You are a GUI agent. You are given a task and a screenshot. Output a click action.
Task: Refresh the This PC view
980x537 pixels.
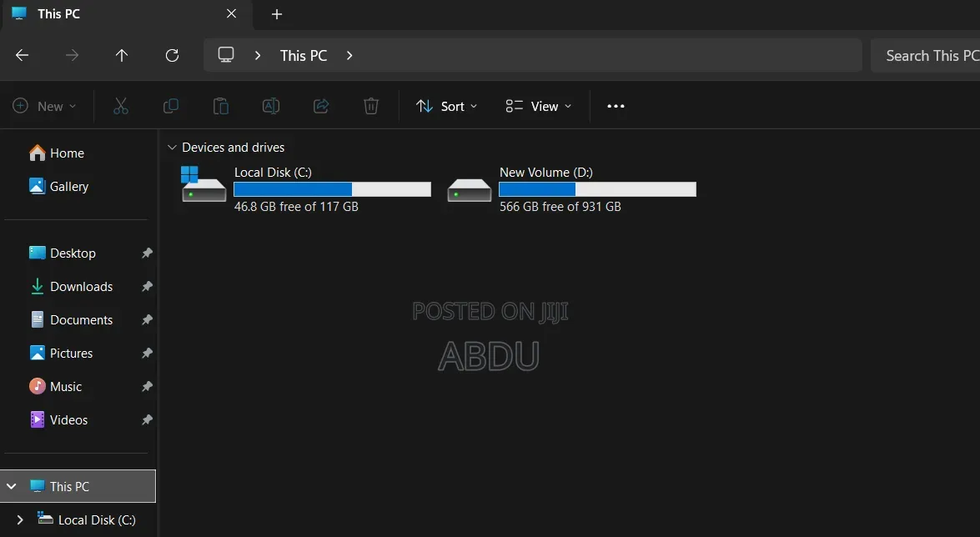coord(172,56)
